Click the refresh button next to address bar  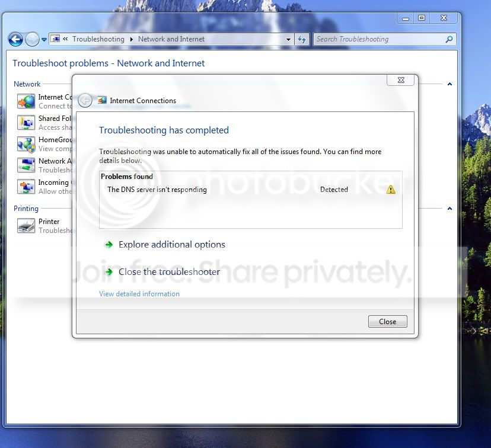coord(302,40)
